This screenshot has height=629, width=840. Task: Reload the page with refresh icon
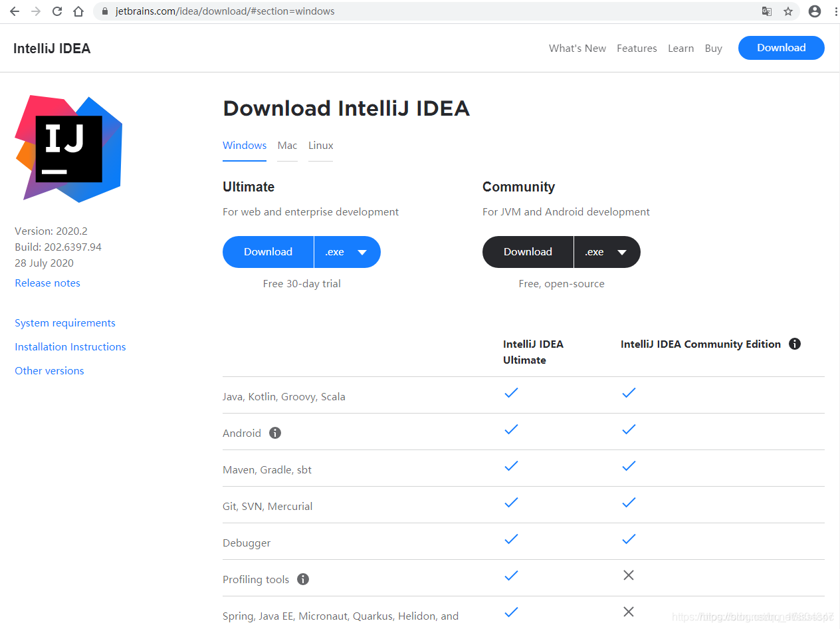pyautogui.click(x=57, y=11)
